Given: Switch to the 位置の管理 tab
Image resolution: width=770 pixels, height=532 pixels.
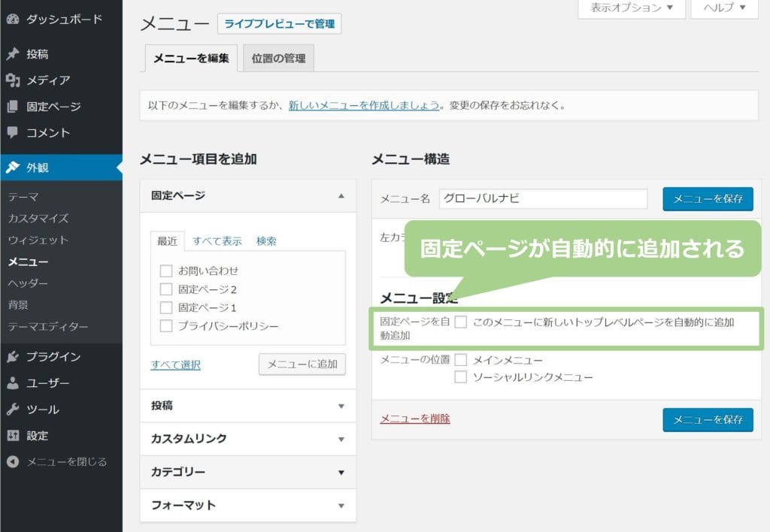Looking at the screenshot, I should pos(278,59).
